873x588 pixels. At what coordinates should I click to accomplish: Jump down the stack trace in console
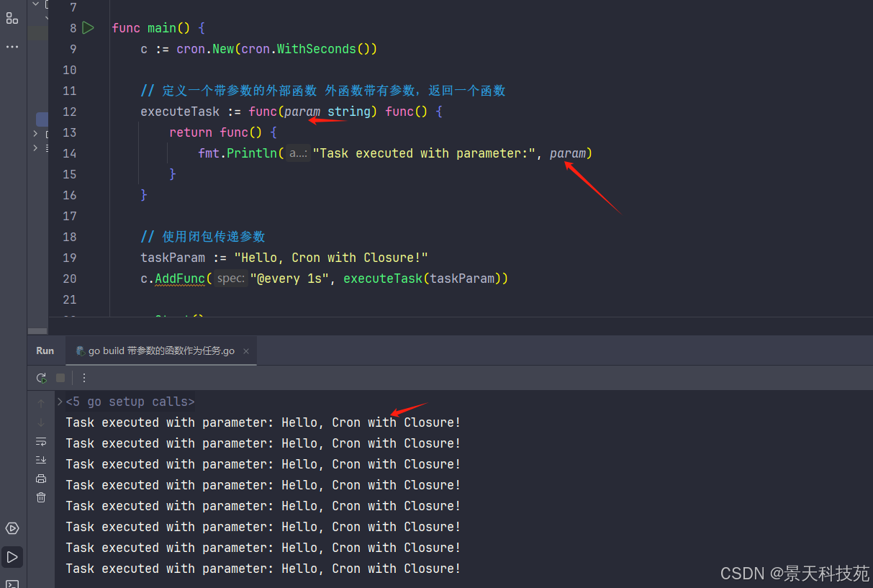(41, 422)
